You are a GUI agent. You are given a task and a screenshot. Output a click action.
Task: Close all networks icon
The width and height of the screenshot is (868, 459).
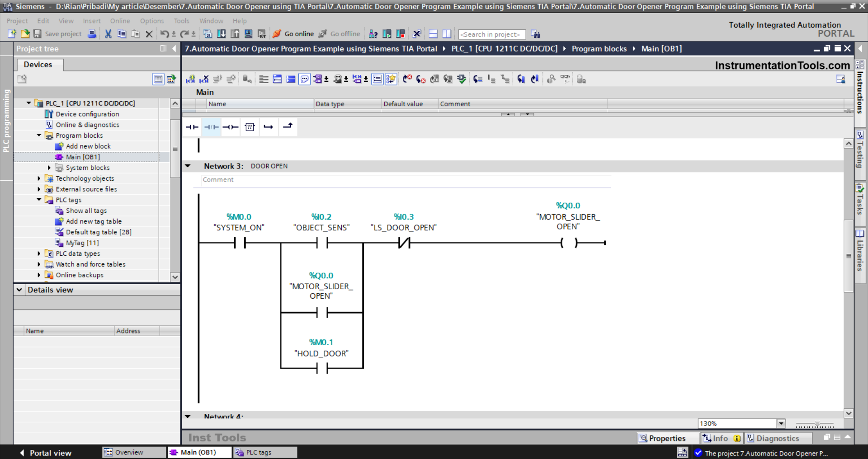(x=291, y=79)
